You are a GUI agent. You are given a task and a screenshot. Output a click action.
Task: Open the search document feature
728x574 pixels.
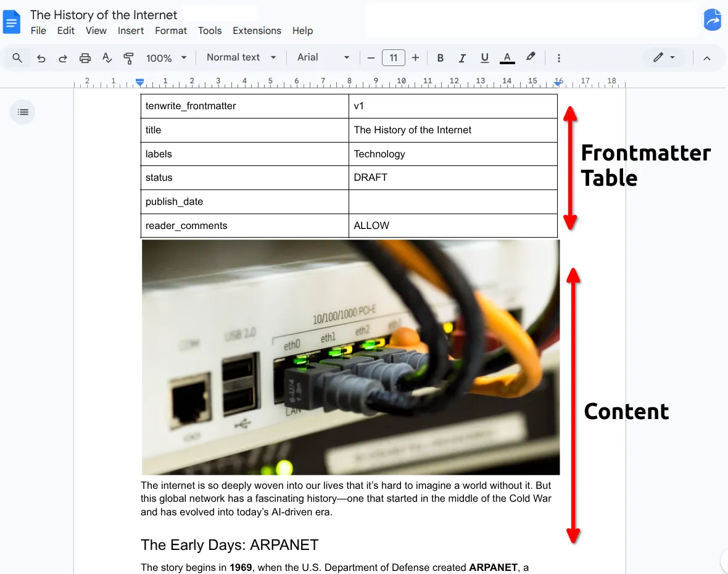(x=17, y=57)
